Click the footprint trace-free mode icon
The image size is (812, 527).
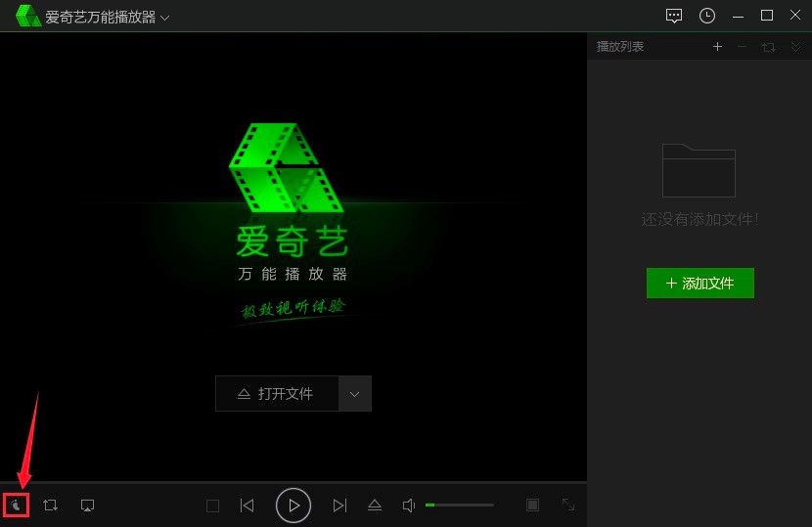pyautogui.click(x=16, y=505)
